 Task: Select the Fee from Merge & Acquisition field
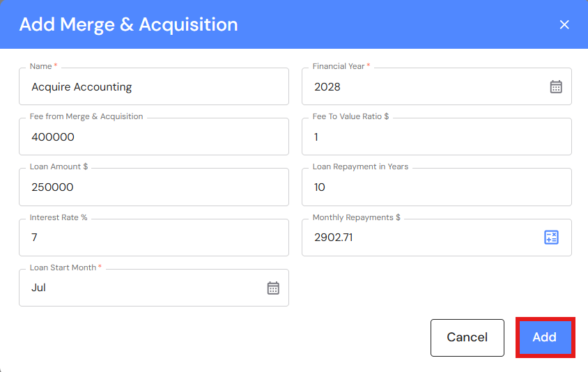click(153, 137)
